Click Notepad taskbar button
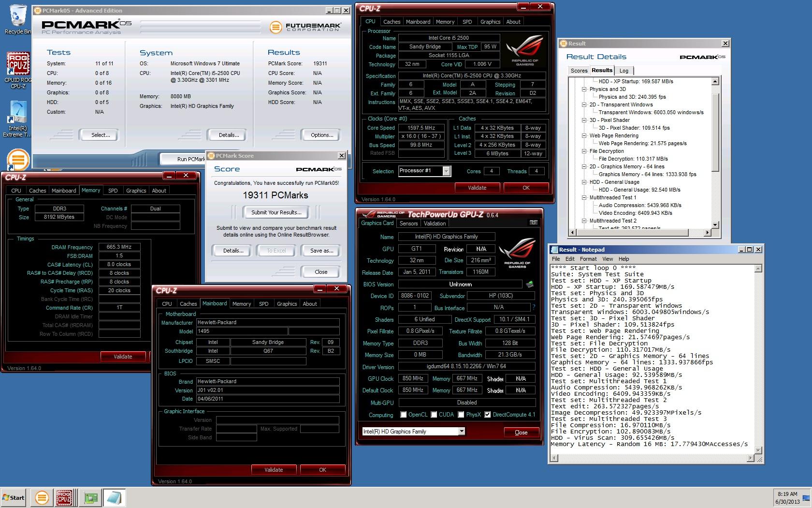This screenshot has height=508, width=812. coord(115,497)
